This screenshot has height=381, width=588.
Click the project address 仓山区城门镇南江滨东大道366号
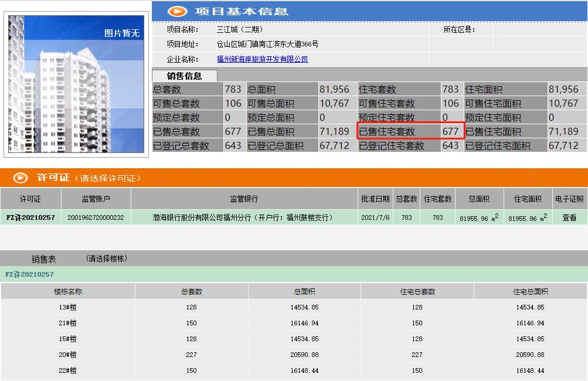click(x=267, y=44)
